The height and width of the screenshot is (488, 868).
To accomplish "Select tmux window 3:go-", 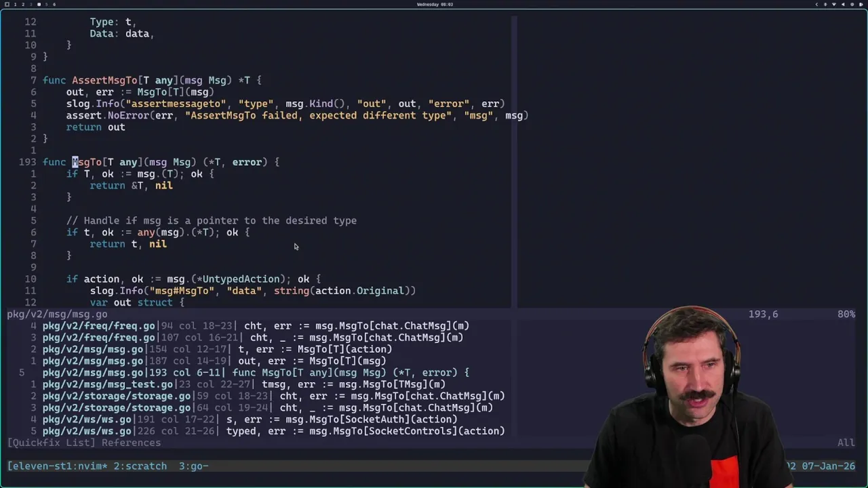I will [193, 466].
